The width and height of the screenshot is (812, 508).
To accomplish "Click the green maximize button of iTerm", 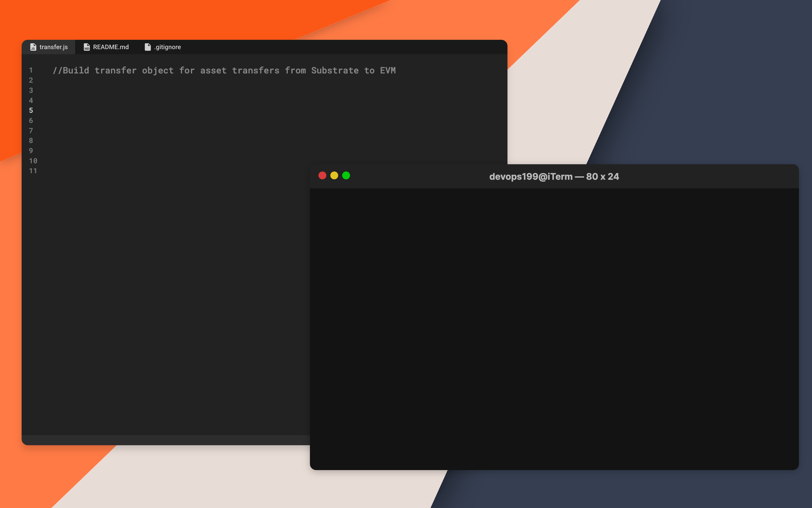I will (x=346, y=175).
